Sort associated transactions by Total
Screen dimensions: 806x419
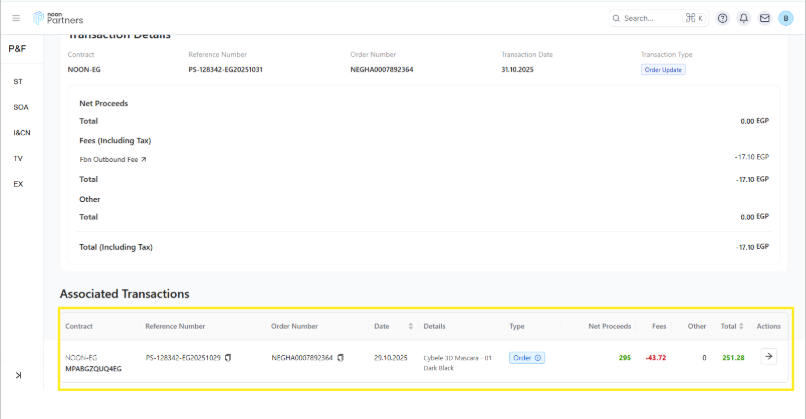[741, 326]
